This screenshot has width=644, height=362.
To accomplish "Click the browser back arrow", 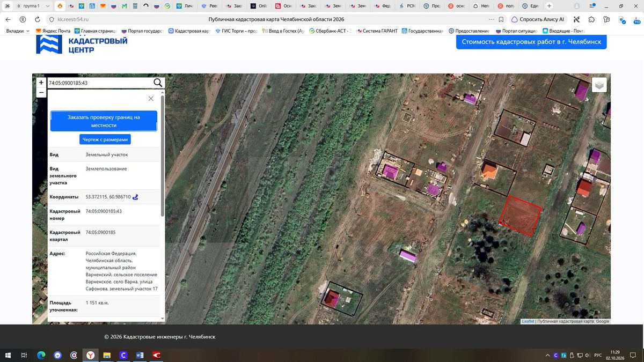I will [x=8, y=19].
